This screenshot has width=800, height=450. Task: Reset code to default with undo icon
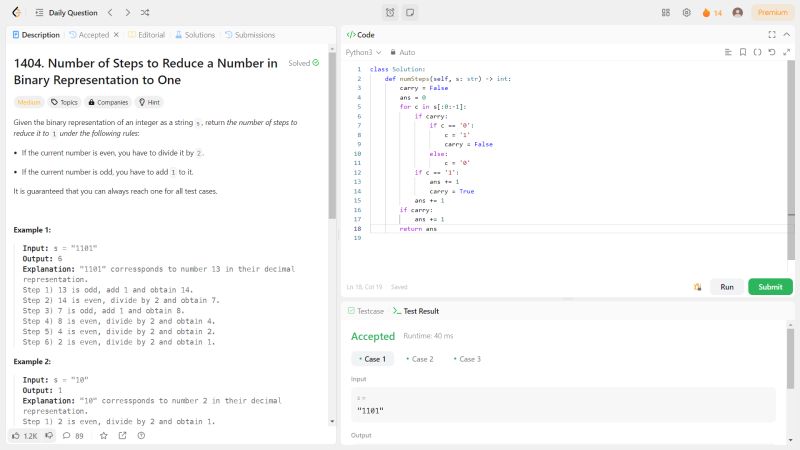click(x=772, y=52)
